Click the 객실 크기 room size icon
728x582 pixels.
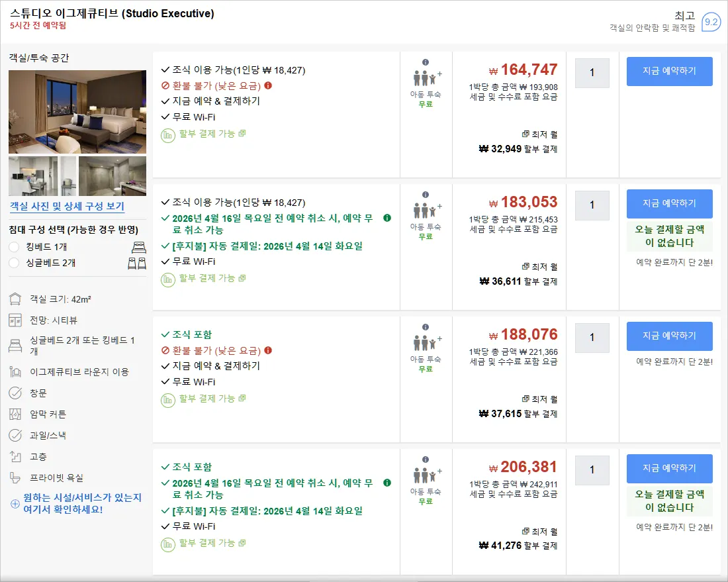point(15,299)
